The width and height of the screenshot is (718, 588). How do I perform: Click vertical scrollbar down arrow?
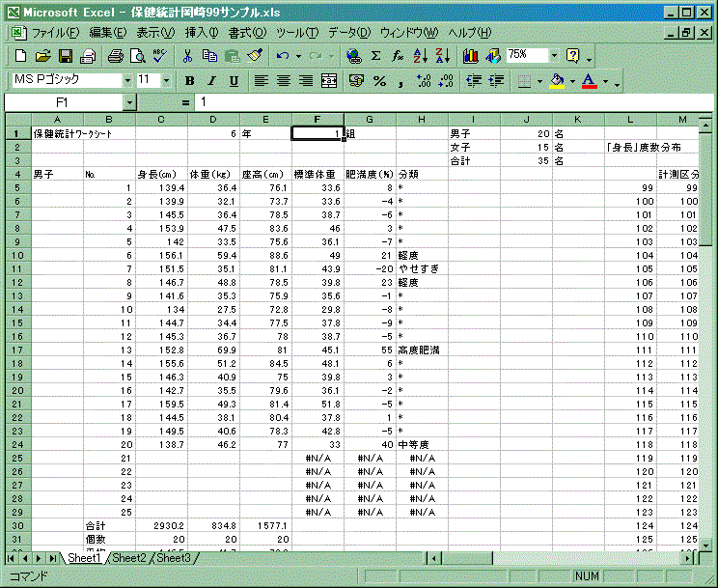pos(705,546)
